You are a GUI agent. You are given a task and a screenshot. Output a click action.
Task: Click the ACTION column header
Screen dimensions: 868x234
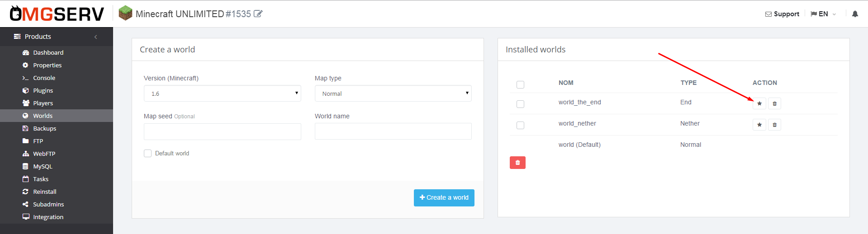[765, 83]
